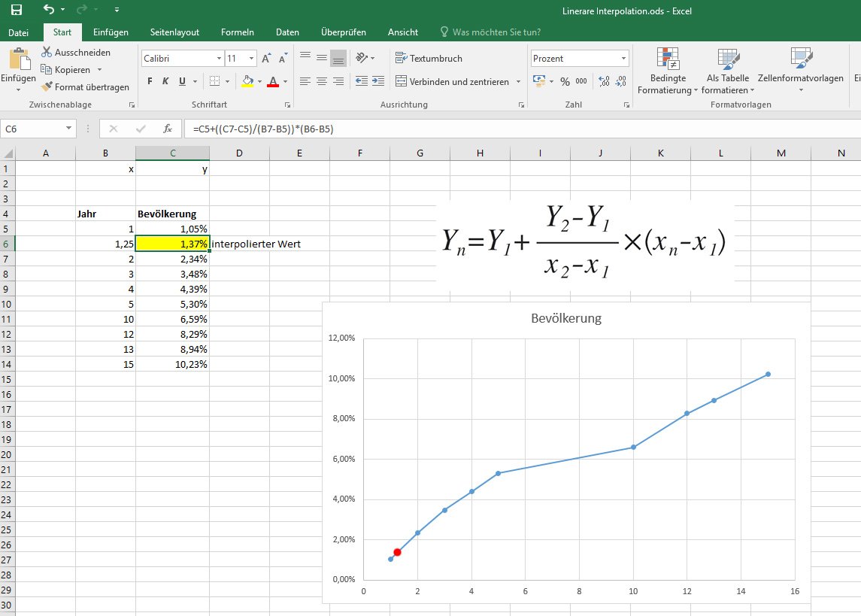The height and width of the screenshot is (616, 861).
Task: Click Als Tabelle formatieren button
Action: coord(727,71)
